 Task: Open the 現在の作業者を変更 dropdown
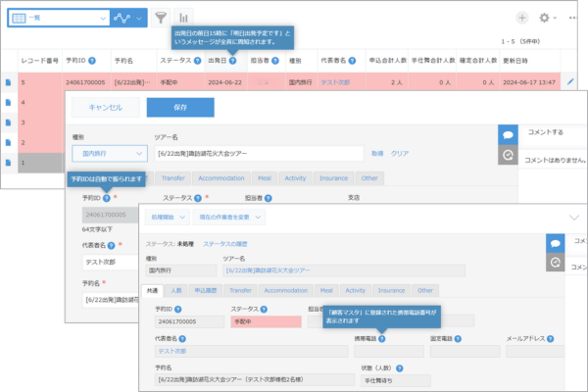(x=229, y=218)
